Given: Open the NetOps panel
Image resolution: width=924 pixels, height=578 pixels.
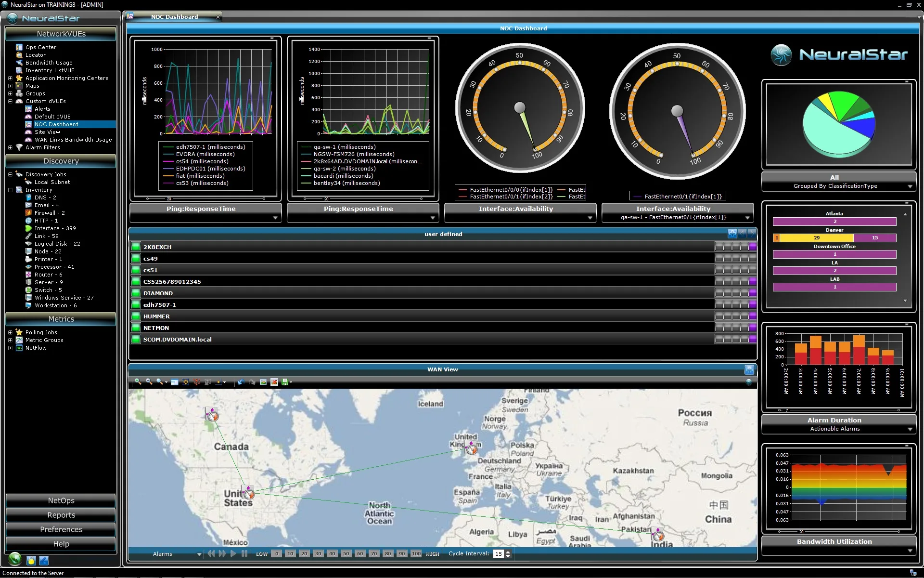Looking at the screenshot, I should 61,500.
